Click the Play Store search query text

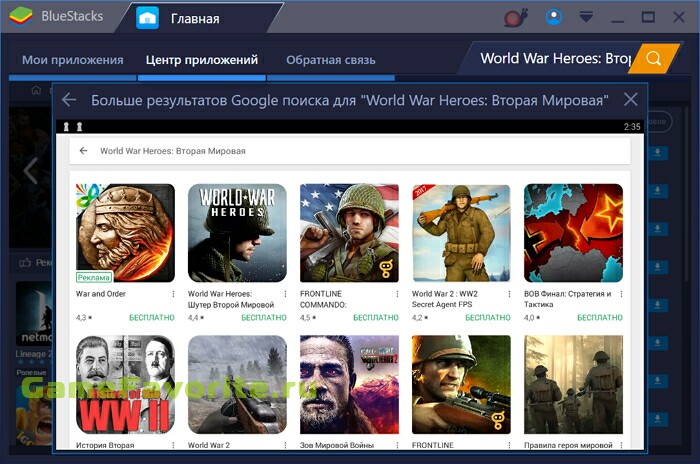(x=173, y=151)
